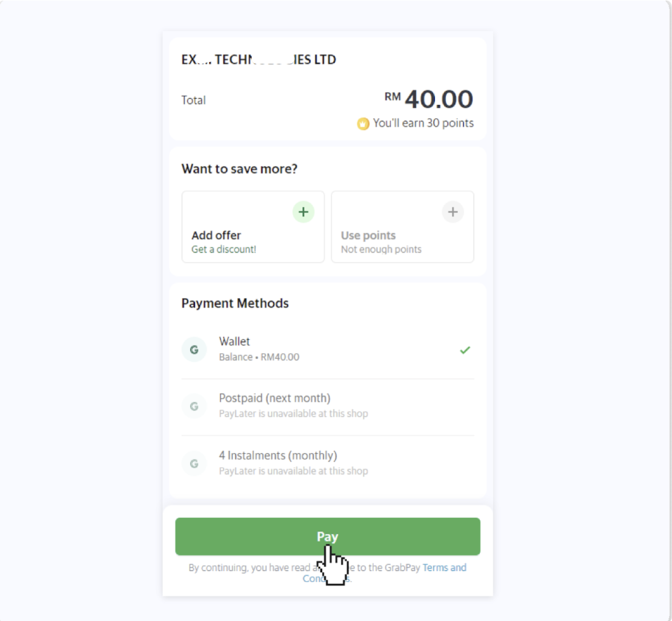672x621 pixels.
Task: Click the G logo beside Postpaid
Action: click(x=194, y=407)
